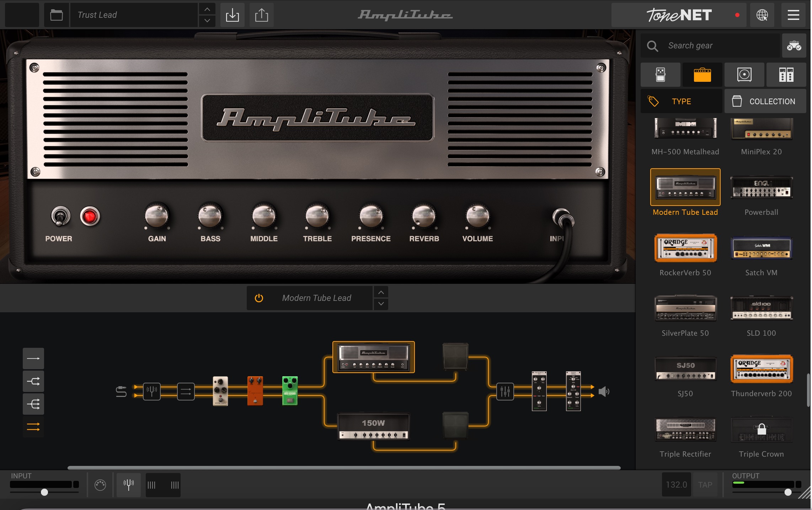This screenshot has height=510, width=812.
Task: Click the save preset download icon
Action: point(233,15)
